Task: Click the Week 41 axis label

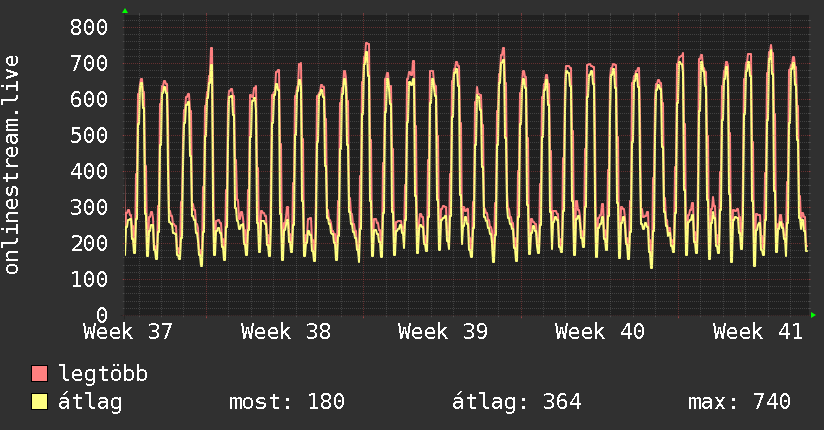Action: click(x=758, y=332)
